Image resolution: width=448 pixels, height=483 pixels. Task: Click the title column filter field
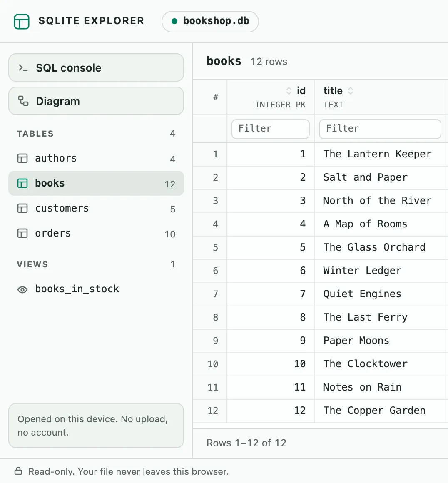pyautogui.click(x=380, y=129)
